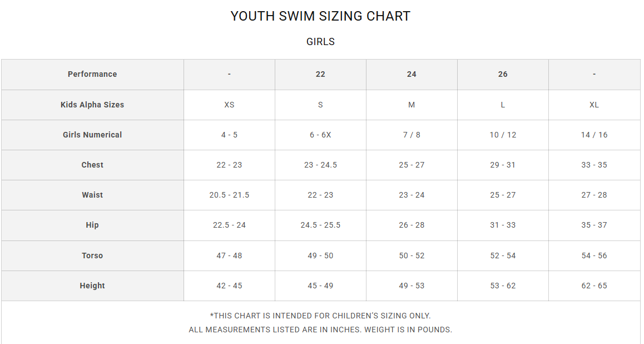This screenshot has width=644, height=344.
Task: Click the Chest row header cell
Action: [x=92, y=165]
